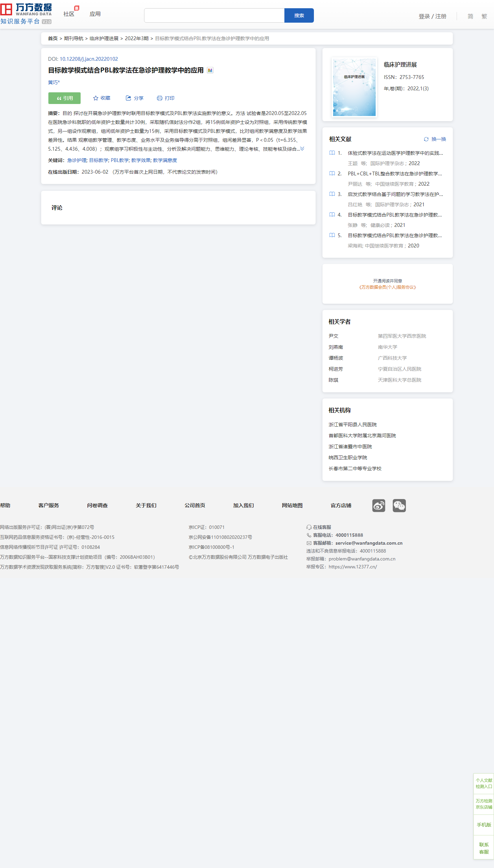This screenshot has height=868, width=494.
Task: Click the 打印 print icon
Action: (160, 98)
